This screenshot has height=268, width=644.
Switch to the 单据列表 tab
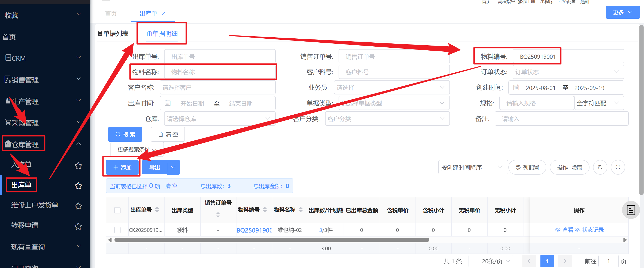coord(113,33)
